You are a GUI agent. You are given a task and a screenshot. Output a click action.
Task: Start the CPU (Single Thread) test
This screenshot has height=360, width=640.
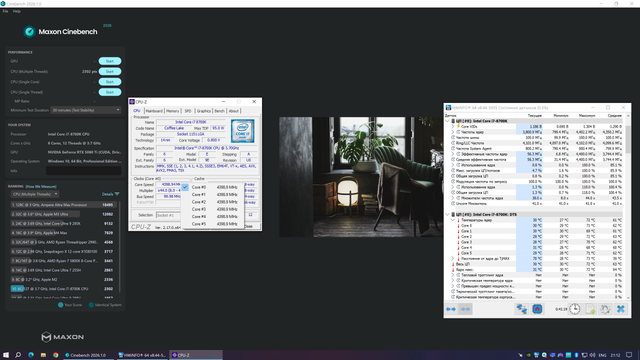pyautogui.click(x=110, y=92)
